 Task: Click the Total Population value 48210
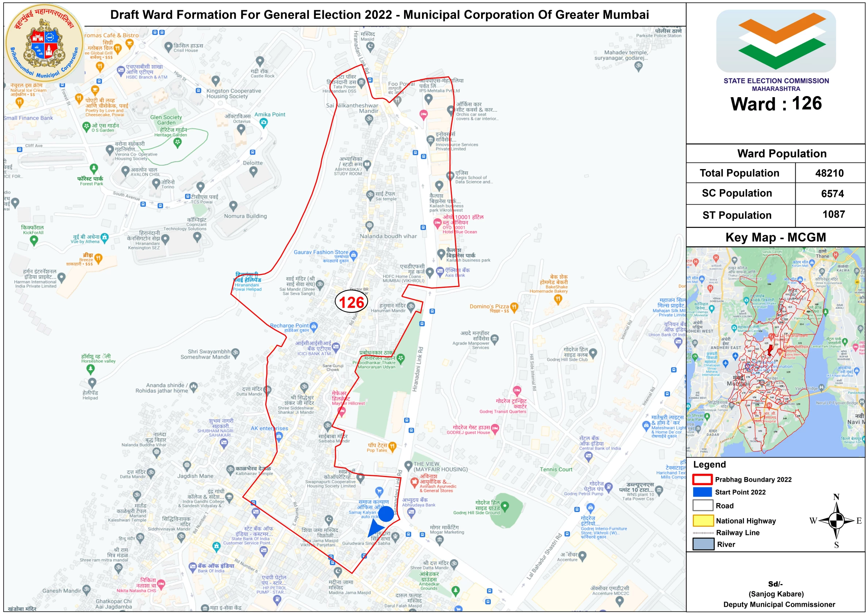tap(829, 173)
